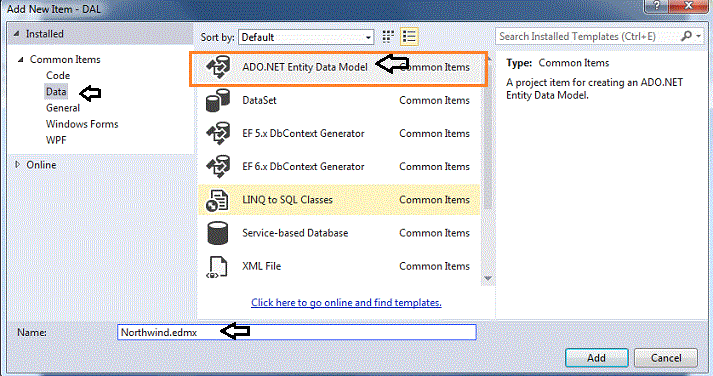Select XML File template name
The image size is (713, 376).
(261, 266)
